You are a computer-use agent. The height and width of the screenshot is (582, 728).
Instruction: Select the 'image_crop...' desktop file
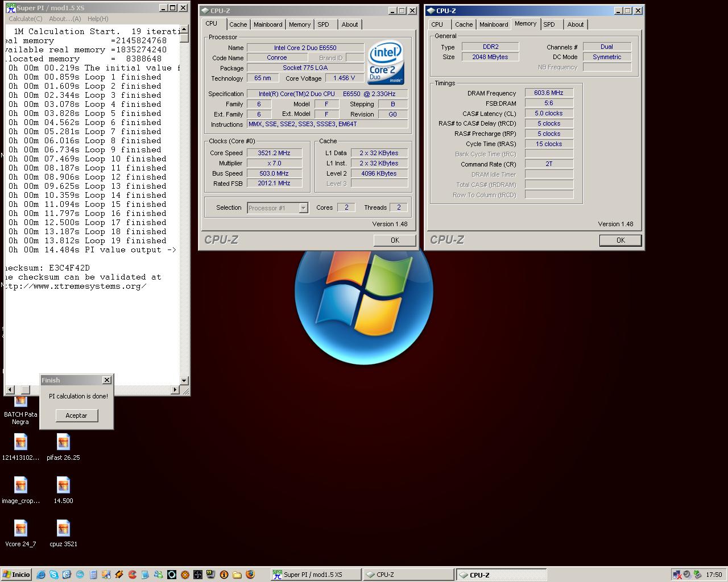pyautogui.click(x=20, y=489)
